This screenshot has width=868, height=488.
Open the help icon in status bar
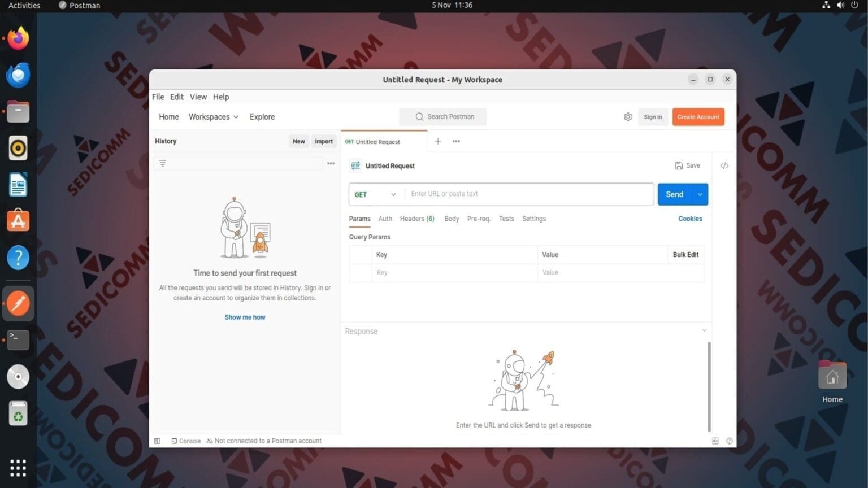730,441
